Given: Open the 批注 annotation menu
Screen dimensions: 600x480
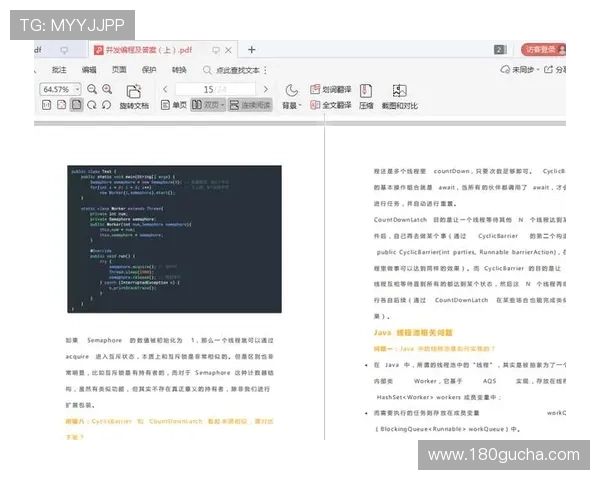Looking at the screenshot, I should click(x=59, y=70).
